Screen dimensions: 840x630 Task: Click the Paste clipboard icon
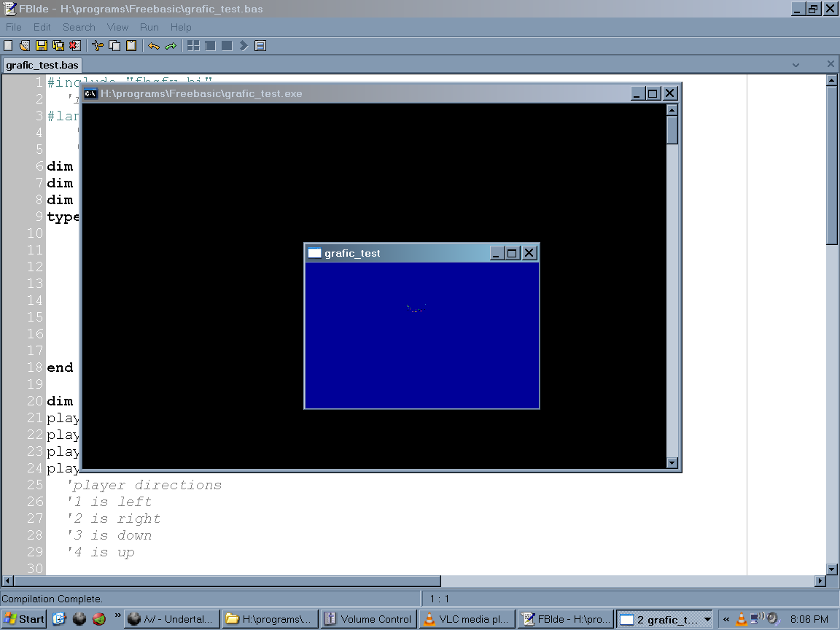point(131,46)
